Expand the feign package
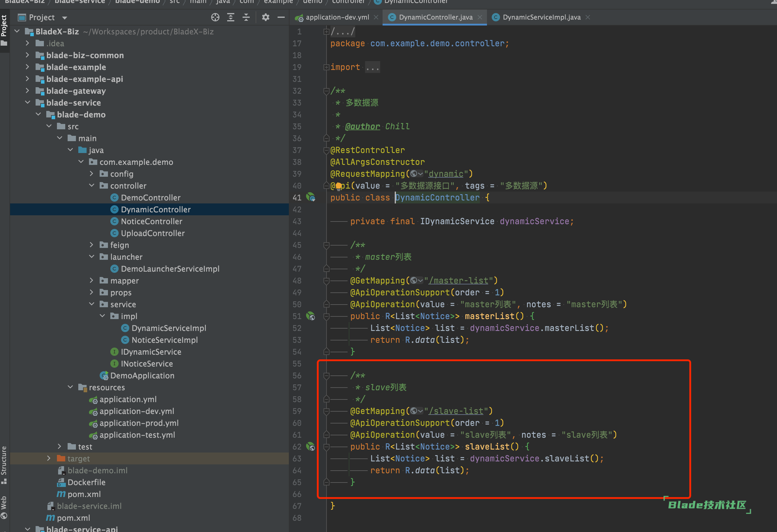Image resolution: width=777 pixels, height=532 pixels. coord(92,245)
